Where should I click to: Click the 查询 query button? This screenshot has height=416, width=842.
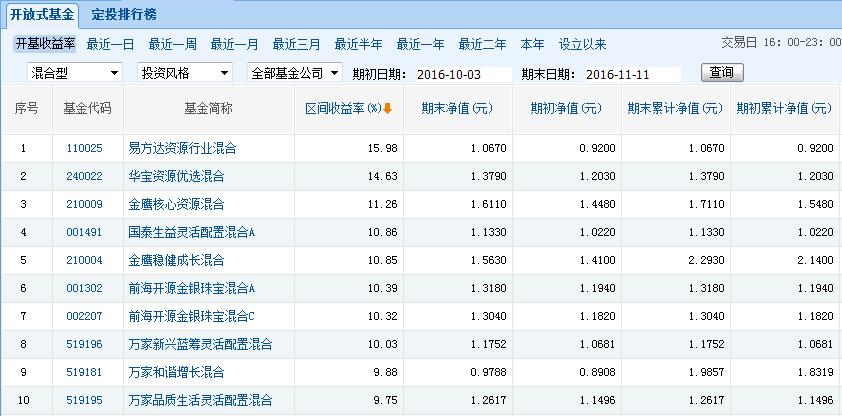tap(722, 72)
